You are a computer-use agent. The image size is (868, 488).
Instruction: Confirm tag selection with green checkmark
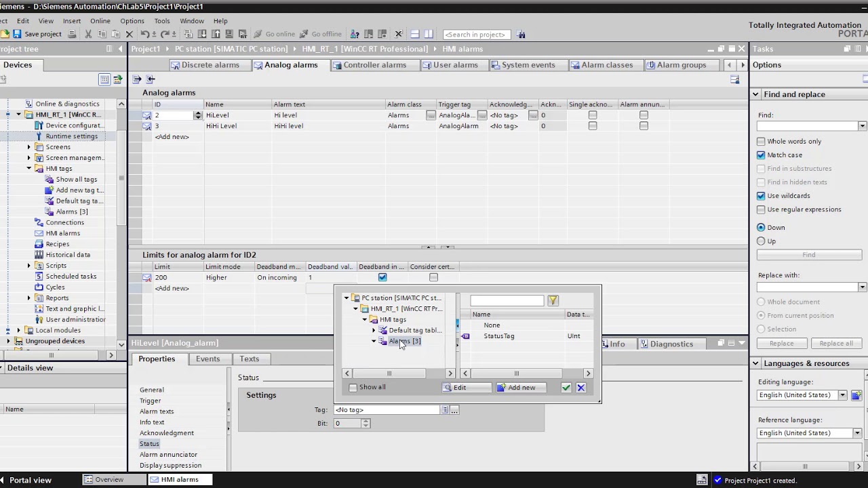[x=566, y=388]
